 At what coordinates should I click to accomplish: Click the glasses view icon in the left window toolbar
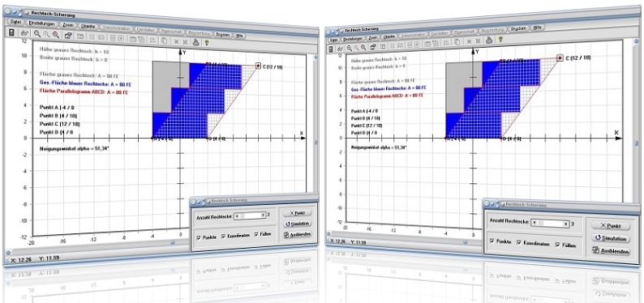(24, 32)
